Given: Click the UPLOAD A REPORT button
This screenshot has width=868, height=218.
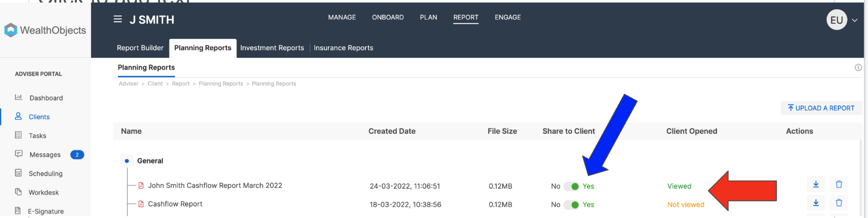Looking at the screenshot, I should [821, 108].
